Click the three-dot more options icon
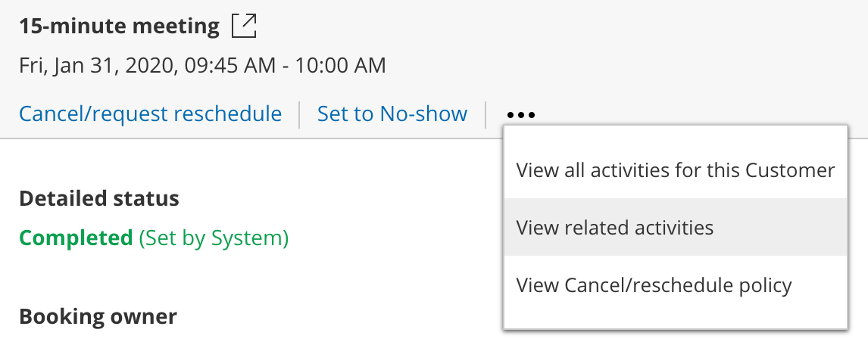Screen dimensions: 868x342 521,115
